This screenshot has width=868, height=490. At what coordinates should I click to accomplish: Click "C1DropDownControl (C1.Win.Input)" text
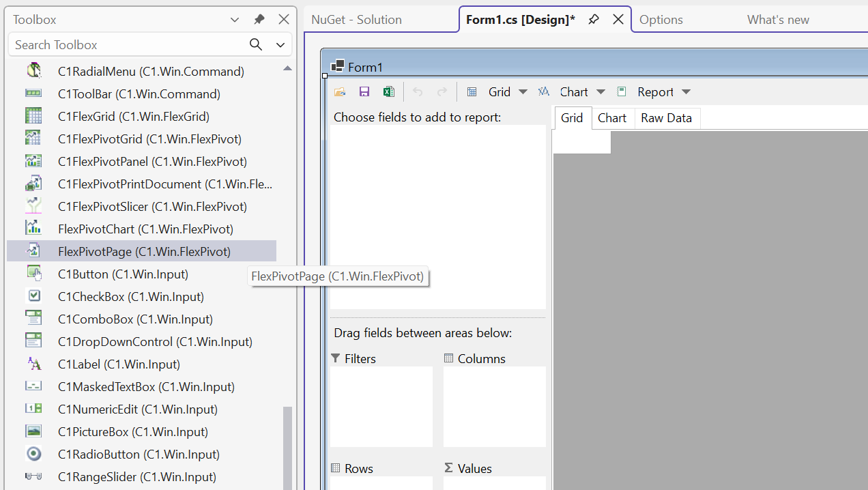(156, 342)
